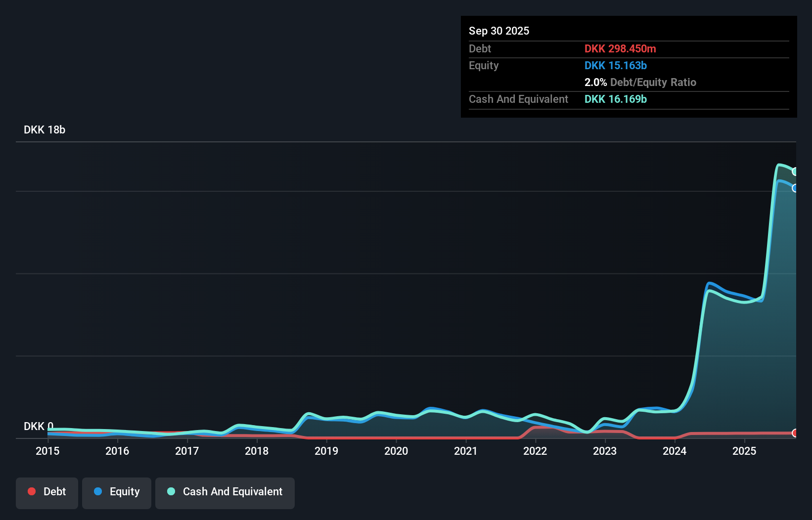The height and width of the screenshot is (520, 812).
Task: Select the teal cash endpoint marker on chart
Action: click(796, 171)
